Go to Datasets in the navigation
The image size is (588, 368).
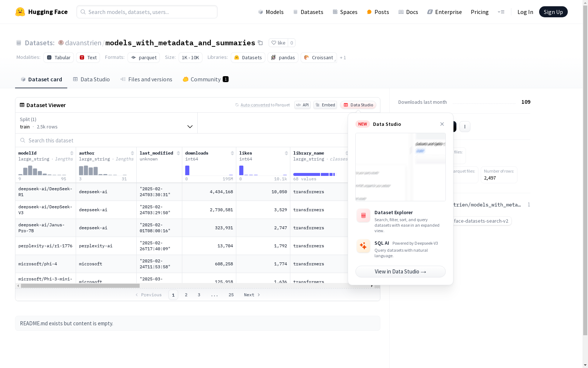coord(308,12)
